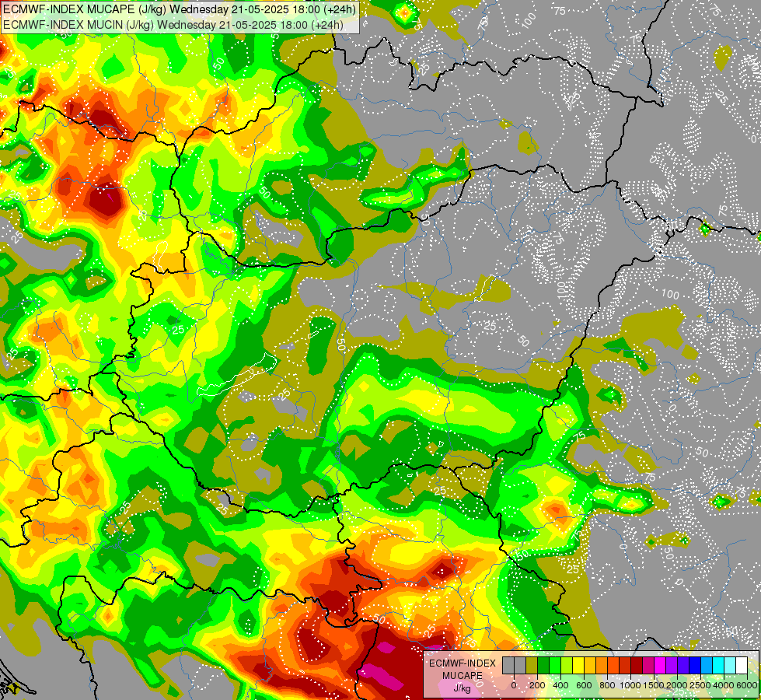Click the J/kg unit label in legend
Viewport: 761px width, 700px height.
[462, 689]
